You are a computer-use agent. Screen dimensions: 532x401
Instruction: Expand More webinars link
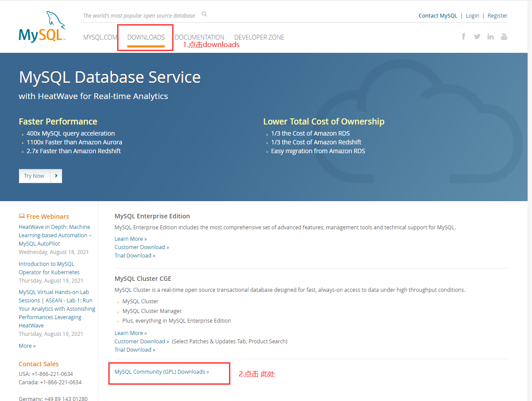click(27, 346)
